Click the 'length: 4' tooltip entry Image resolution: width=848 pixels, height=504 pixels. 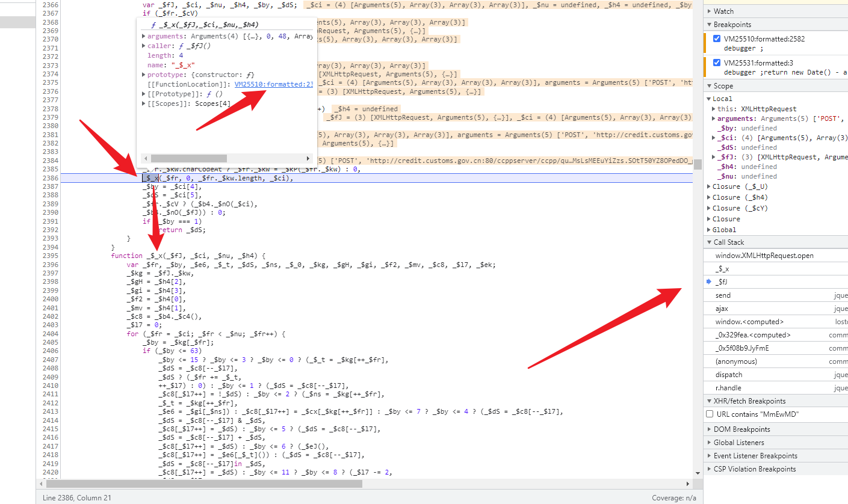tap(165, 55)
